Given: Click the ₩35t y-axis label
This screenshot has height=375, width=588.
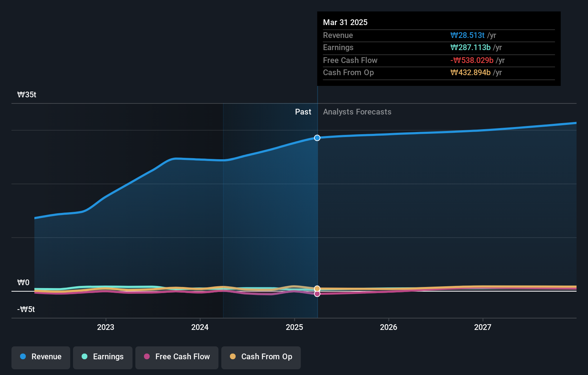Looking at the screenshot, I should click(27, 94).
